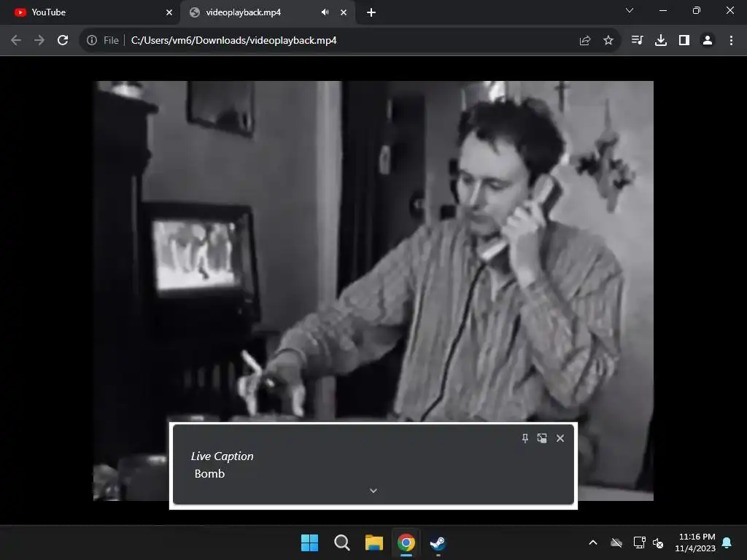
Task: Go back to previous page
Action: [16, 41]
